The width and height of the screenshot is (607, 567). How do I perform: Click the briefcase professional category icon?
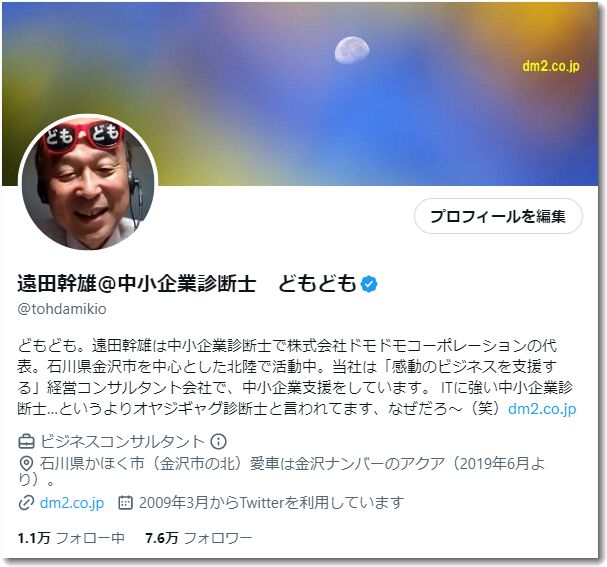[x=26, y=442]
